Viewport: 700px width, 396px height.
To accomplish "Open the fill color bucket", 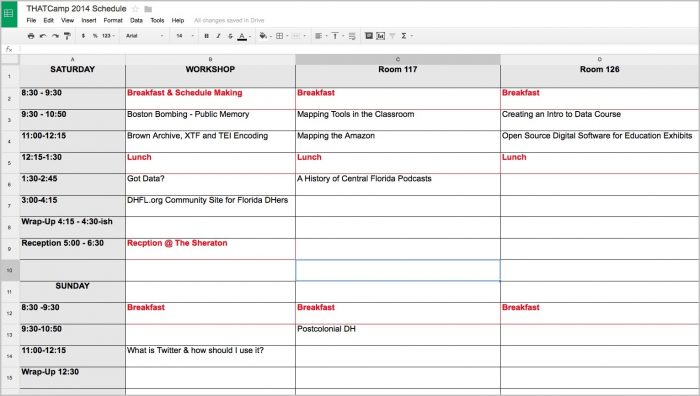I will coord(265,36).
